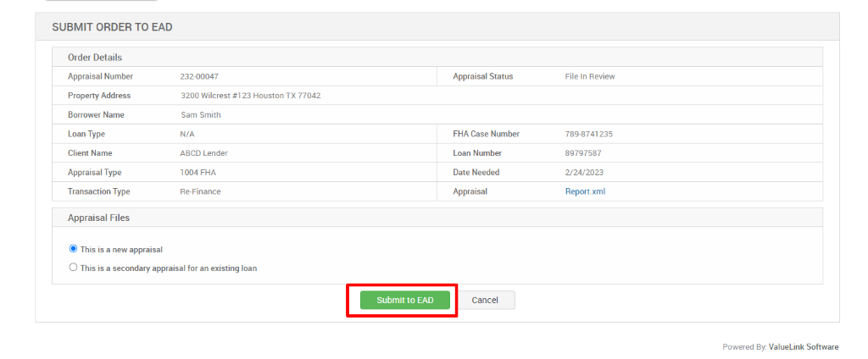Click the Appraisal Number label

pos(100,76)
